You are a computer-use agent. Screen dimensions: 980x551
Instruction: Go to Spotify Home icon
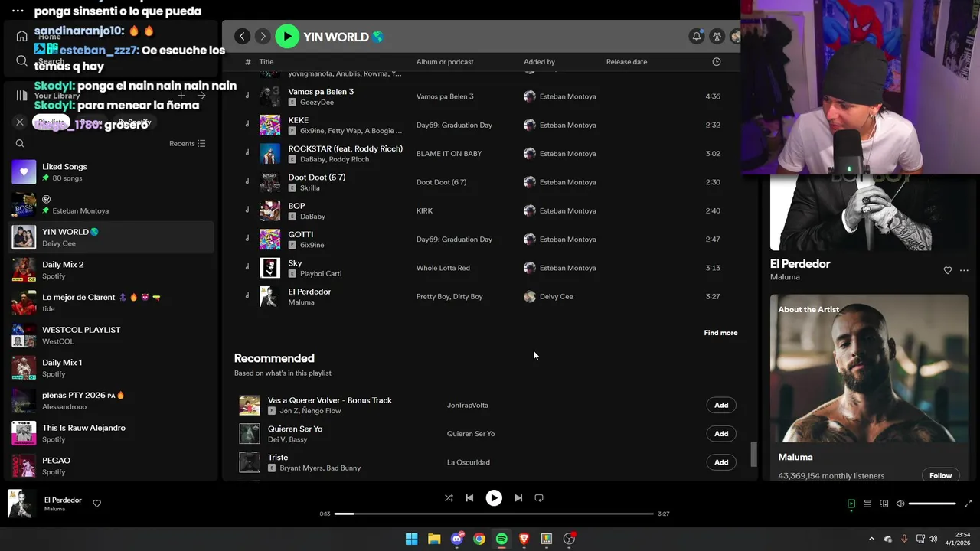(x=21, y=36)
